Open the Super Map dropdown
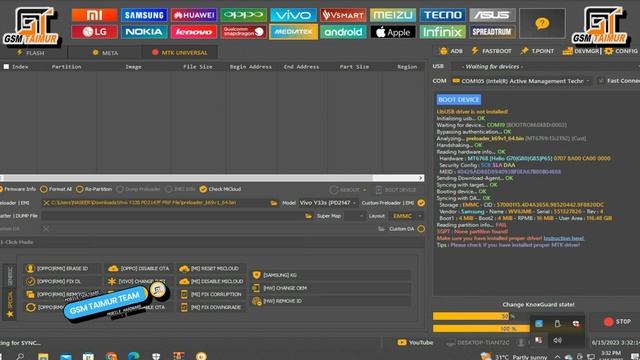This screenshot has width=640, height=360. pos(354,216)
